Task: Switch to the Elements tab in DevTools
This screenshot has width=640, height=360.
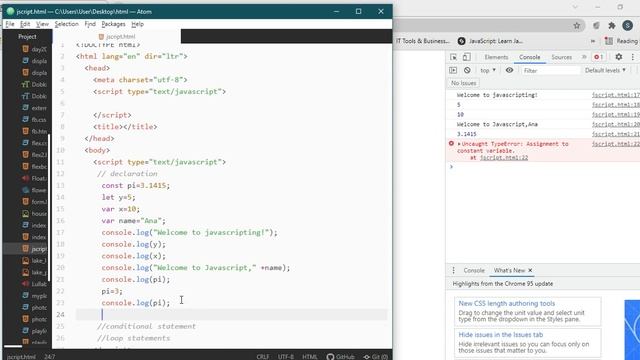Action: (x=496, y=57)
